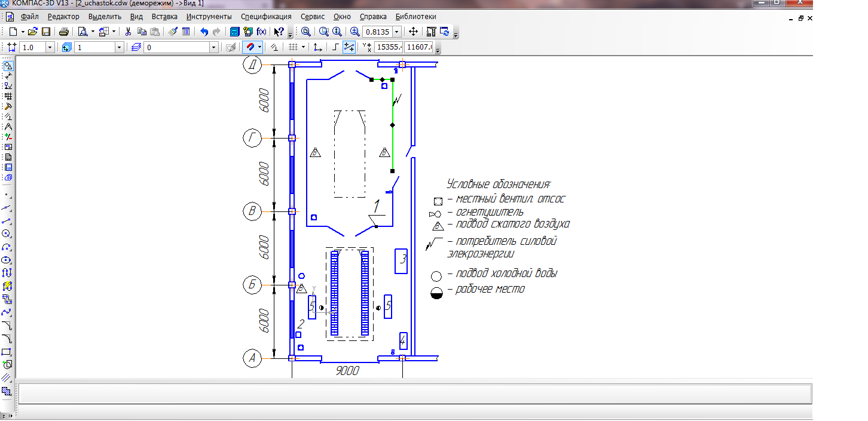Open the Библиотеки menu

tap(415, 17)
